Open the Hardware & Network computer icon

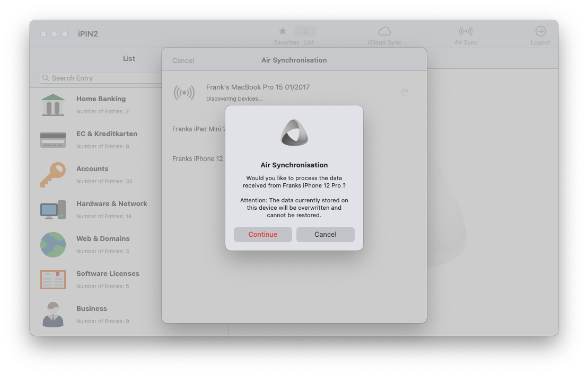[53, 210]
